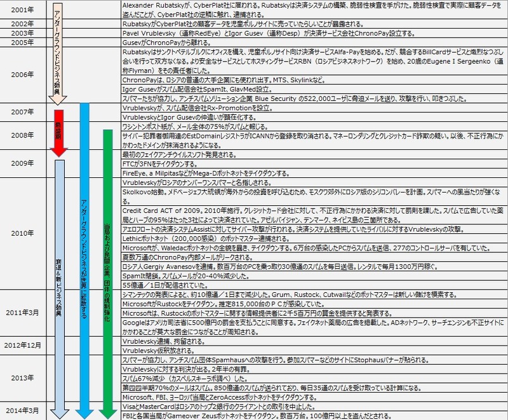Click the 2011年3月 date cell
This screenshot has height=420, width=508.
[x=22, y=313]
